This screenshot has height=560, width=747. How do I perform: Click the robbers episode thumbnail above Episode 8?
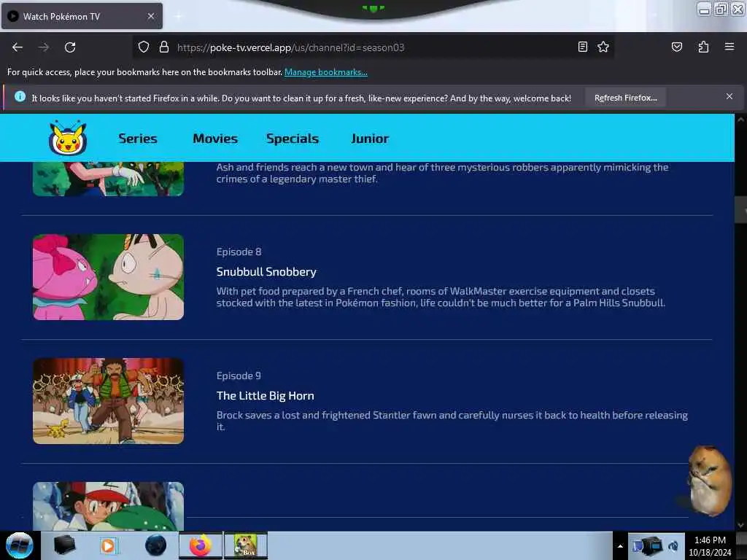(108, 179)
